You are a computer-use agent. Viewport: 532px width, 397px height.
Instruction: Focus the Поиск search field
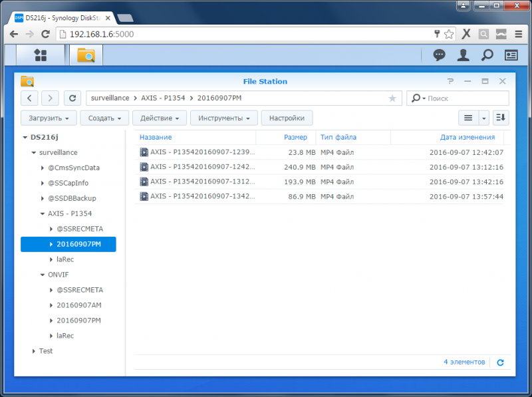tap(467, 98)
